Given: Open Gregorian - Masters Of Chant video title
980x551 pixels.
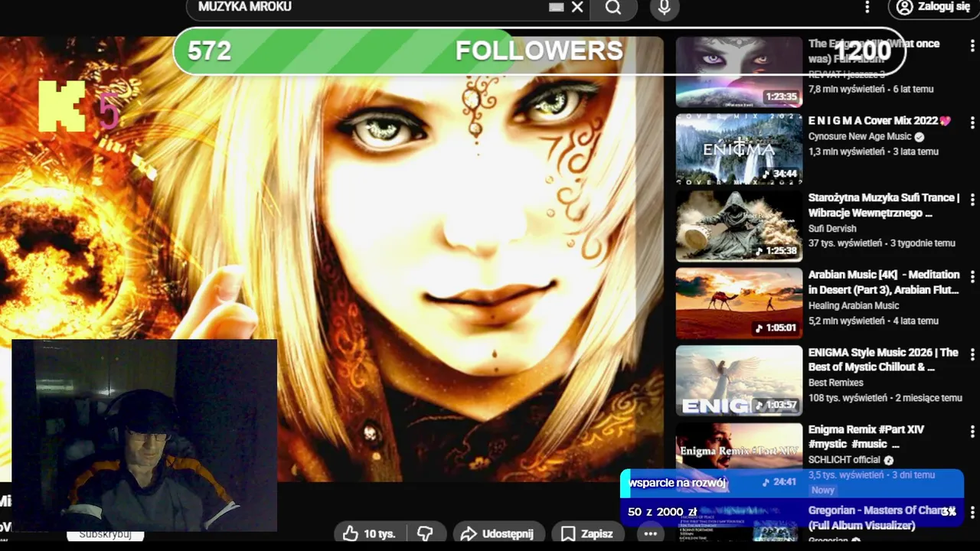Looking at the screenshot, I should pos(880,518).
